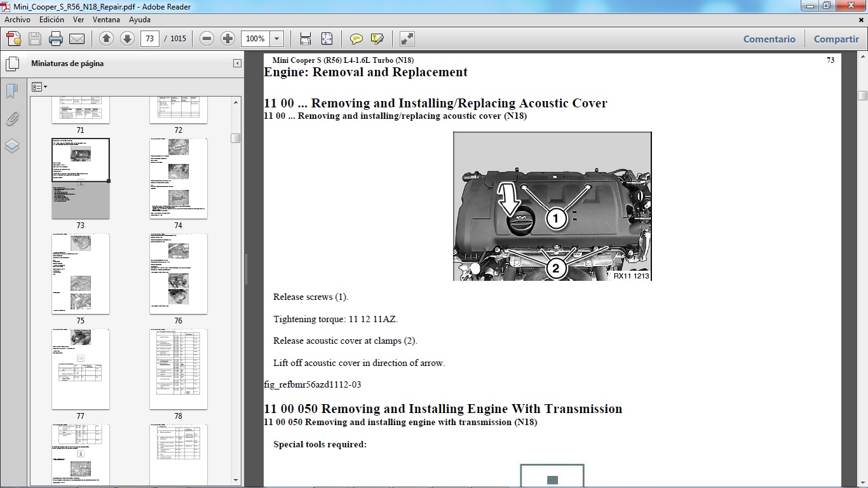
Task: Select fit width scrolling icon
Action: pos(306,39)
